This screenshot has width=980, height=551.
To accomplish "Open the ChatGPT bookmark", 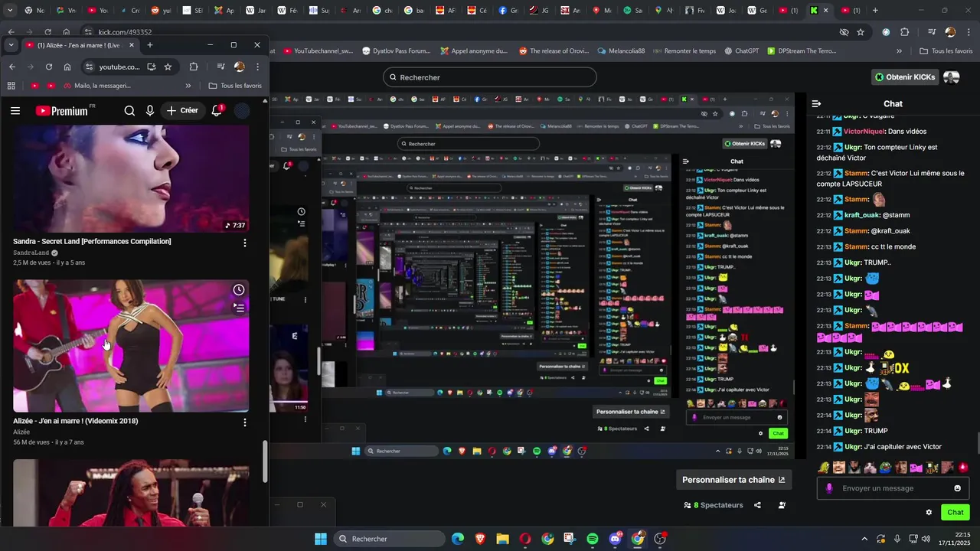I will (x=740, y=51).
